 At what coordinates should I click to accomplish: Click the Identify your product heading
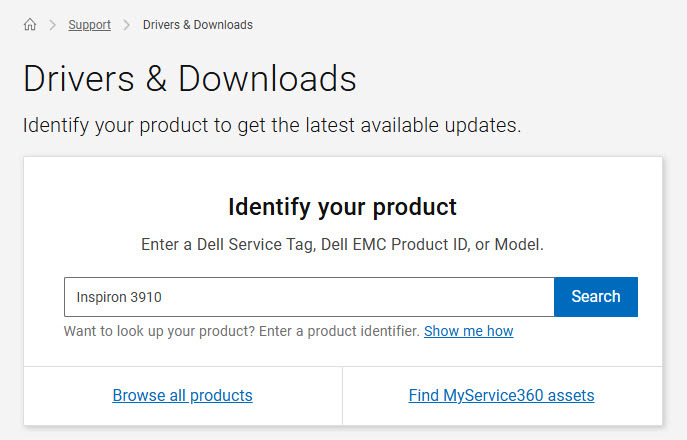[x=342, y=207]
